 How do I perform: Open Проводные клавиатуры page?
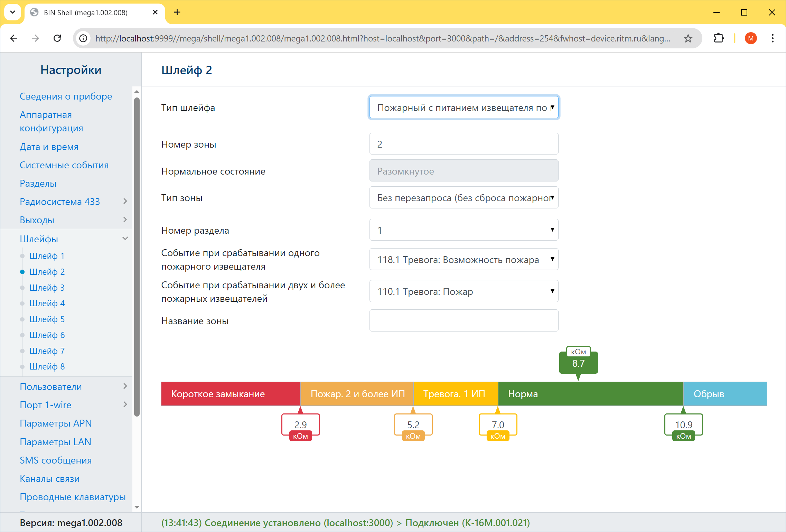click(73, 497)
